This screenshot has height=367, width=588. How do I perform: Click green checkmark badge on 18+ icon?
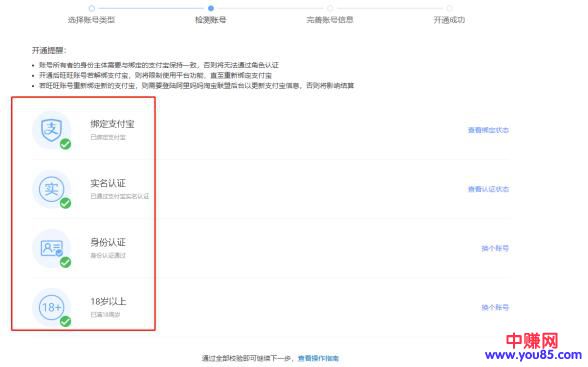tap(66, 321)
